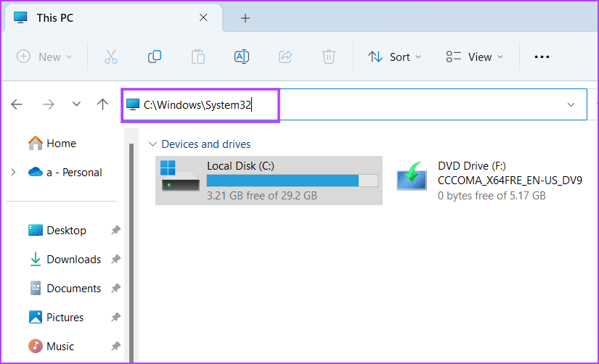Collapse the Devices and drives group
Screen dimensions: 599x364
coord(152,144)
